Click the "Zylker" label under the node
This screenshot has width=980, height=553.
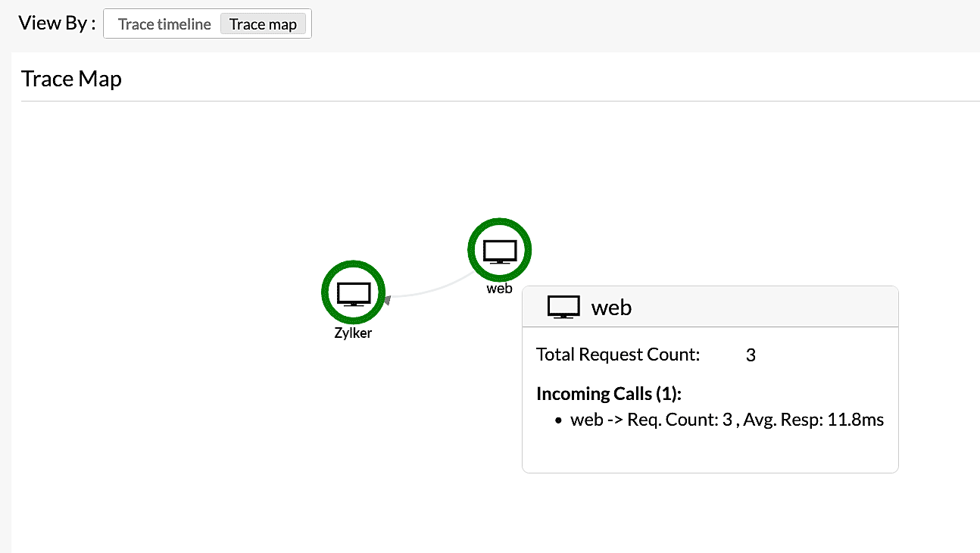[x=353, y=333]
